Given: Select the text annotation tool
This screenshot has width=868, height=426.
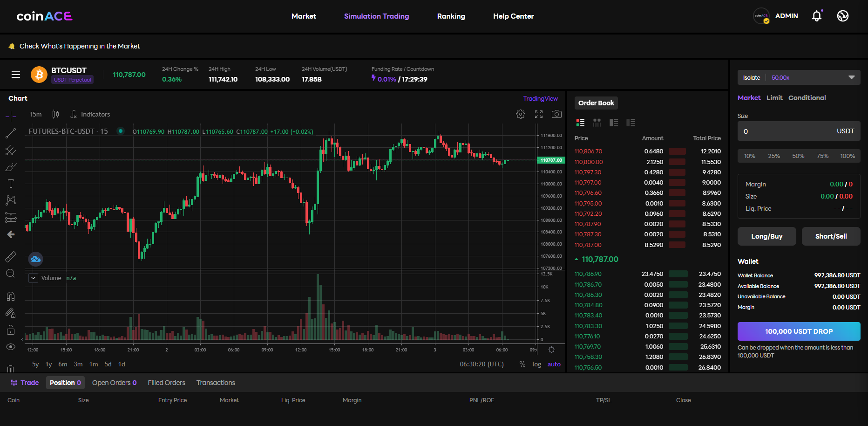Looking at the screenshot, I should pos(11,183).
